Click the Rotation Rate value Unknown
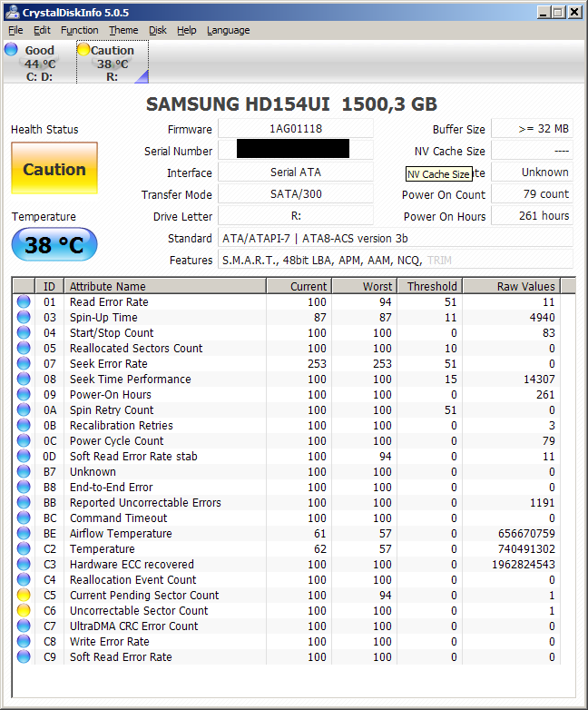This screenshot has width=588, height=710. 532,173
